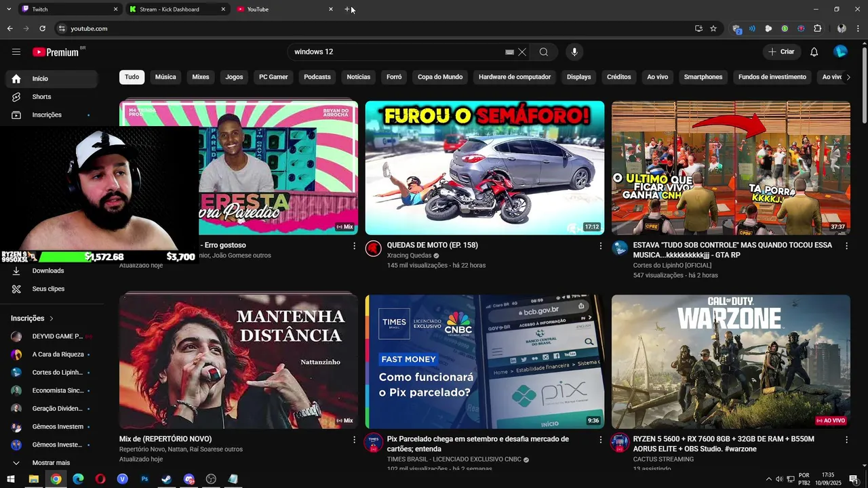Click the Criar button
This screenshot has height=488, width=868.
pyautogui.click(x=781, y=52)
